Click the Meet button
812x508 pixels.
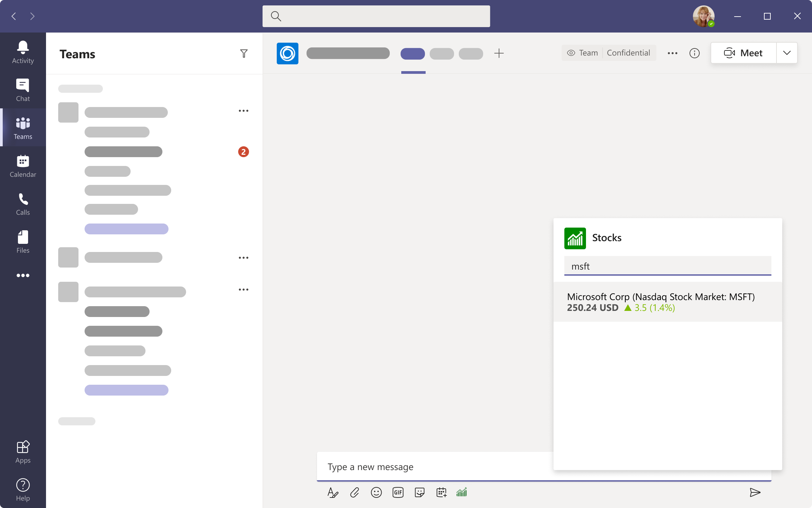point(743,53)
